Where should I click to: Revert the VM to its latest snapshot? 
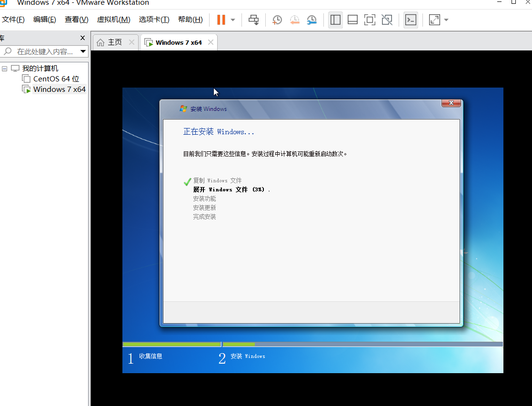pos(294,20)
